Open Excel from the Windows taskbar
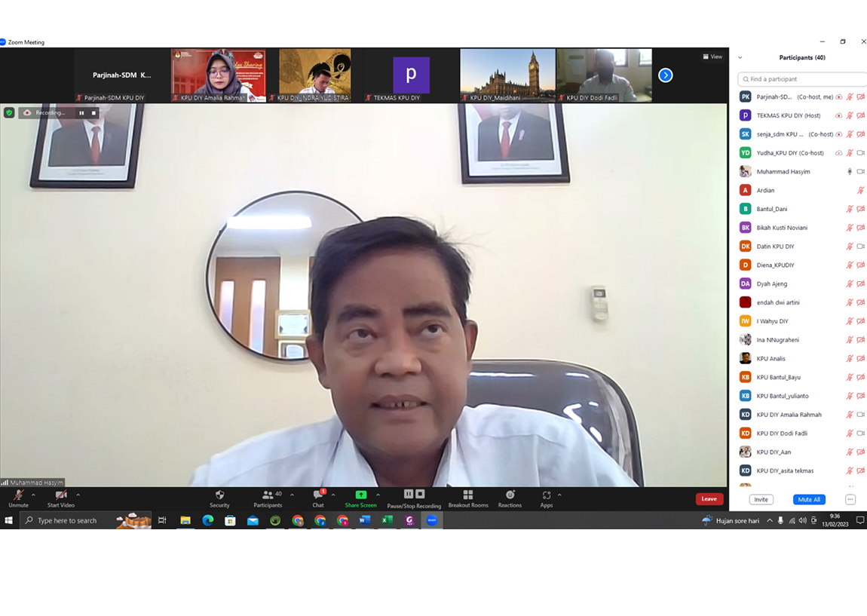Image resolution: width=867 pixels, height=616 pixels. click(387, 520)
